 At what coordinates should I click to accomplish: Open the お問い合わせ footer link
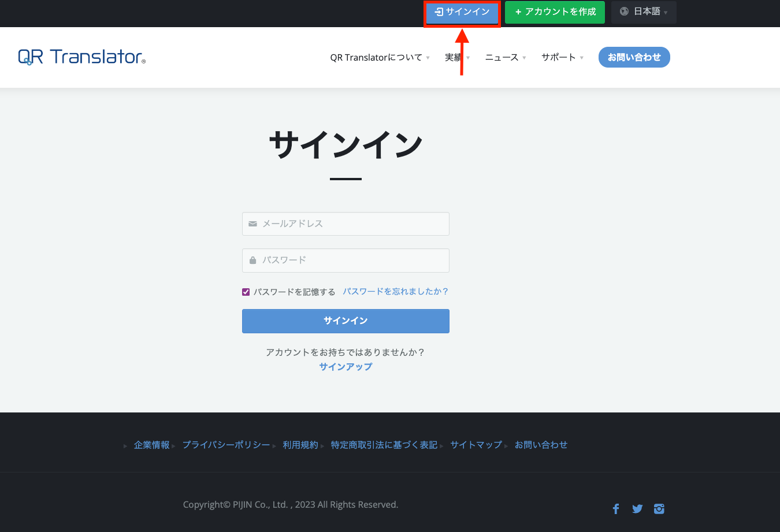coord(541,445)
